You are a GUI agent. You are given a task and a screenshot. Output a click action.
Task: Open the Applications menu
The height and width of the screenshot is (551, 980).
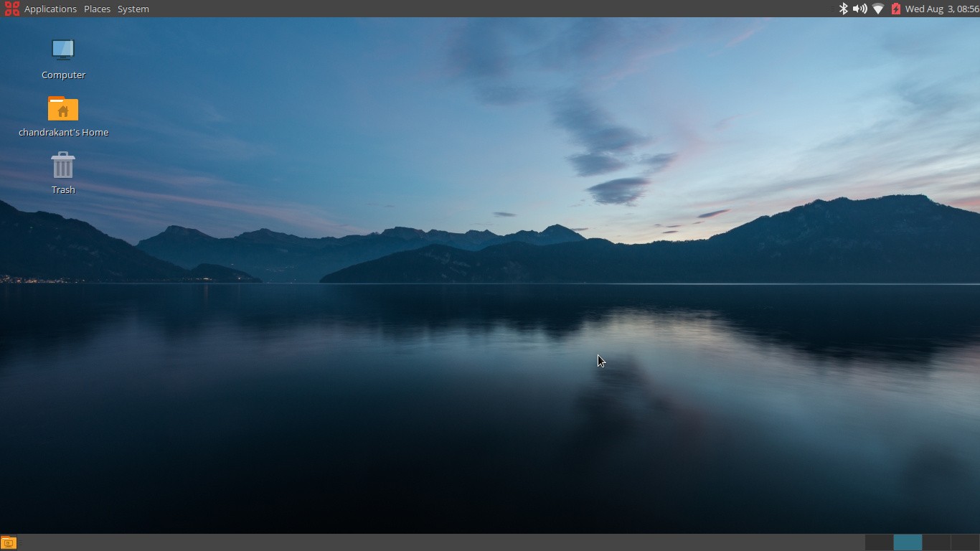pyautogui.click(x=50, y=9)
